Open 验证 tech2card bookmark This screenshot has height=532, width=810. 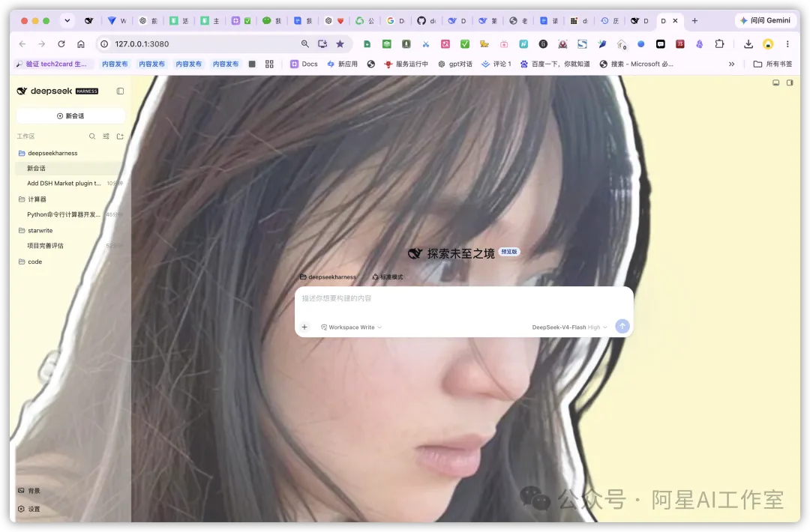coord(51,64)
